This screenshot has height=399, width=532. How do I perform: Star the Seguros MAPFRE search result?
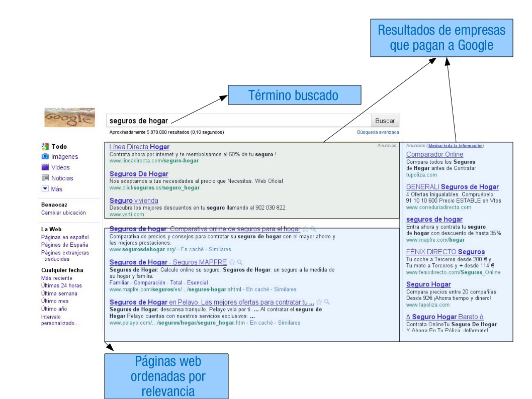(232, 262)
